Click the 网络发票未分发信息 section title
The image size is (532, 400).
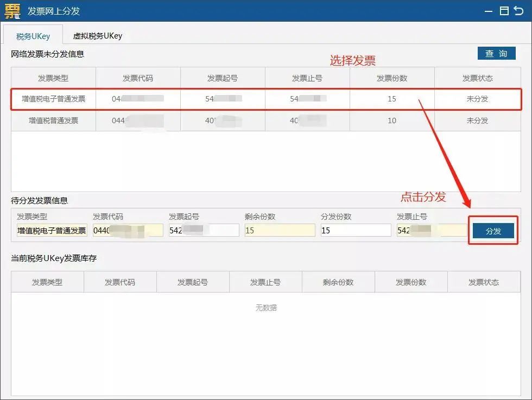(x=48, y=54)
